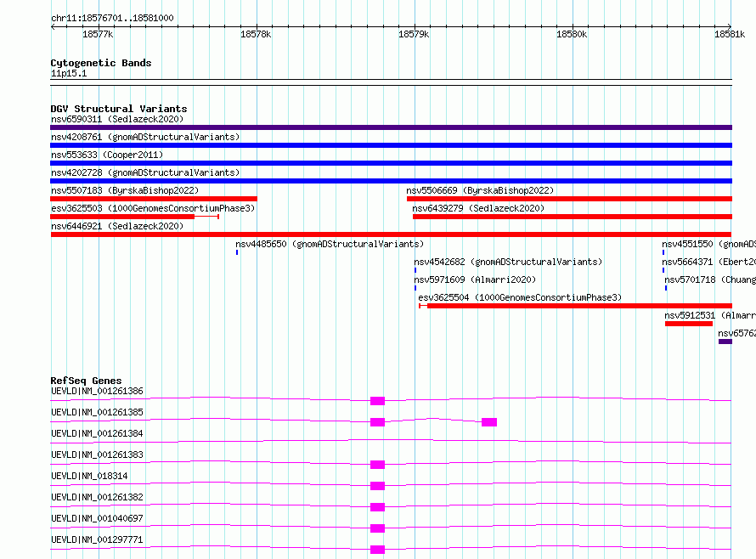The image size is (756, 559).
Task: Open the esv3625504 red variant bar
Action: pos(576,306)
